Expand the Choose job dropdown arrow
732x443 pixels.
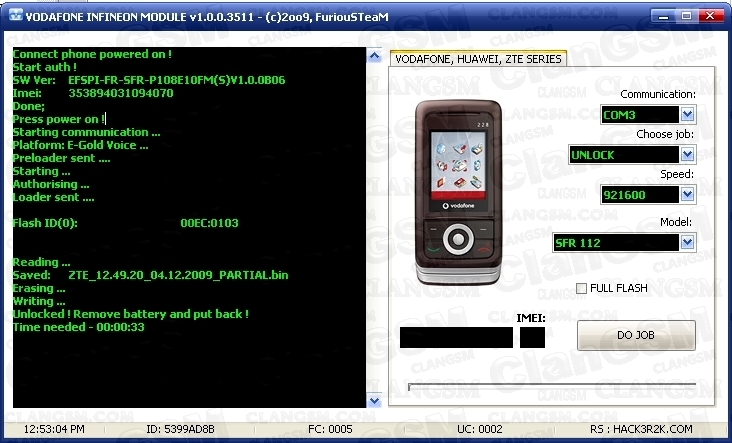point(687,155)
